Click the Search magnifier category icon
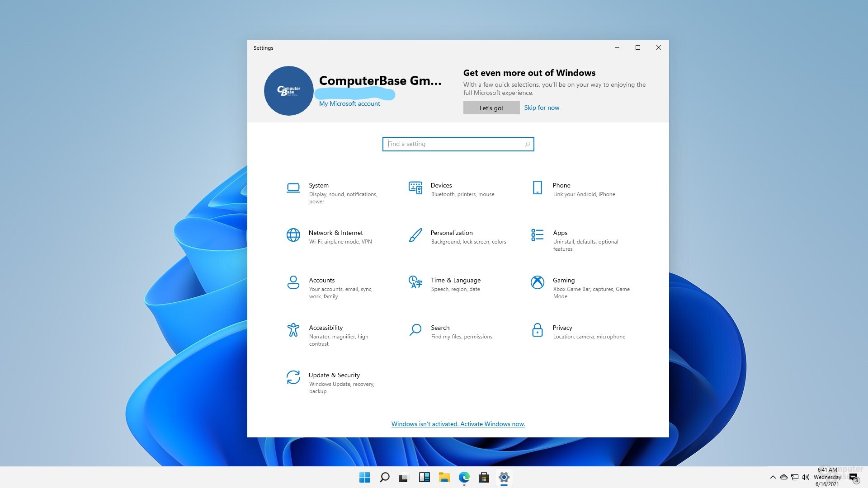This screenshot has height=488, width=868. click(415, 330)
